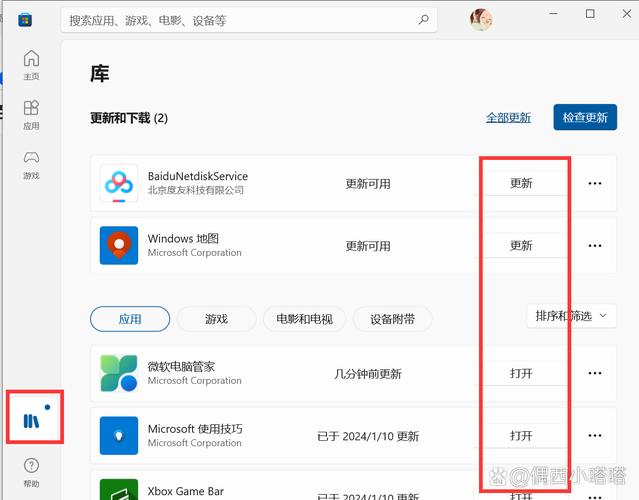The height and width of the screenshot is (500, 639).
Task: Go to Apps (应用) in the sidebar
Action: click(31, 115)
